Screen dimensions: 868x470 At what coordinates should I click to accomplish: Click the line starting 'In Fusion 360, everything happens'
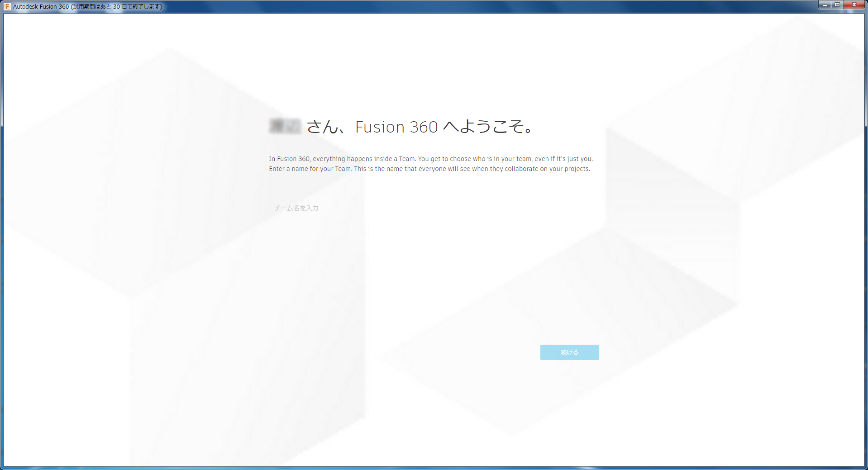point(431,159)
